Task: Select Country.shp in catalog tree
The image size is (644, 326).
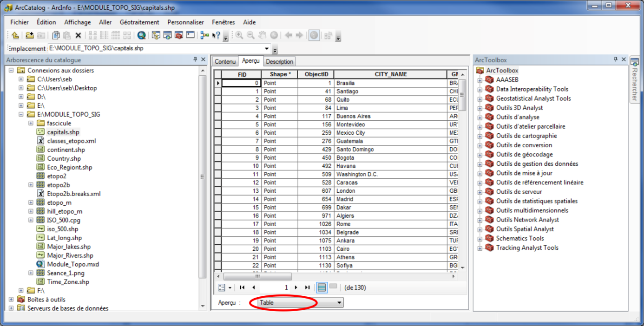Action: click(64, 158)
